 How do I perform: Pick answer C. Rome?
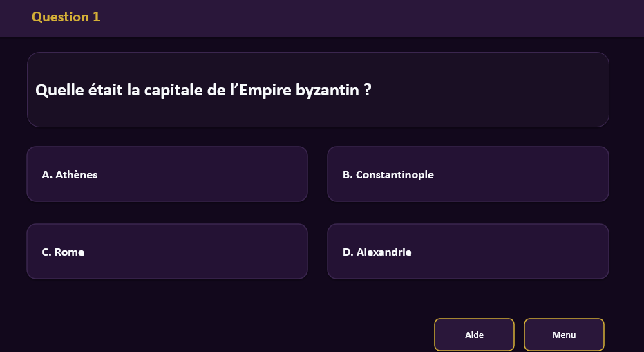pos(167,252)
